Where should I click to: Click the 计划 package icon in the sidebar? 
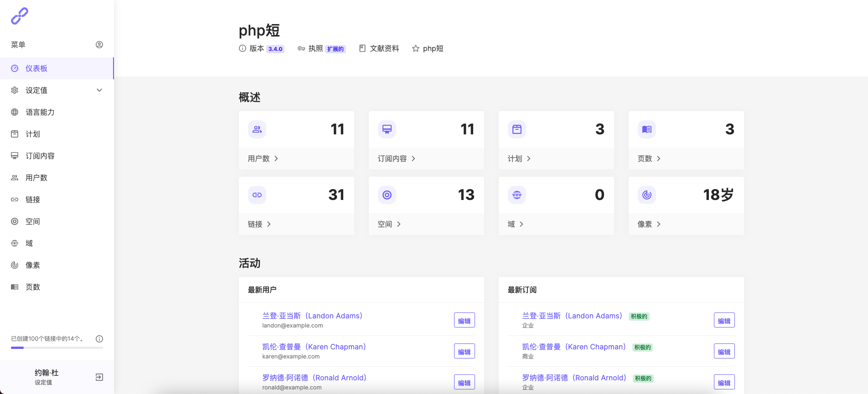(x=15, y=134)
